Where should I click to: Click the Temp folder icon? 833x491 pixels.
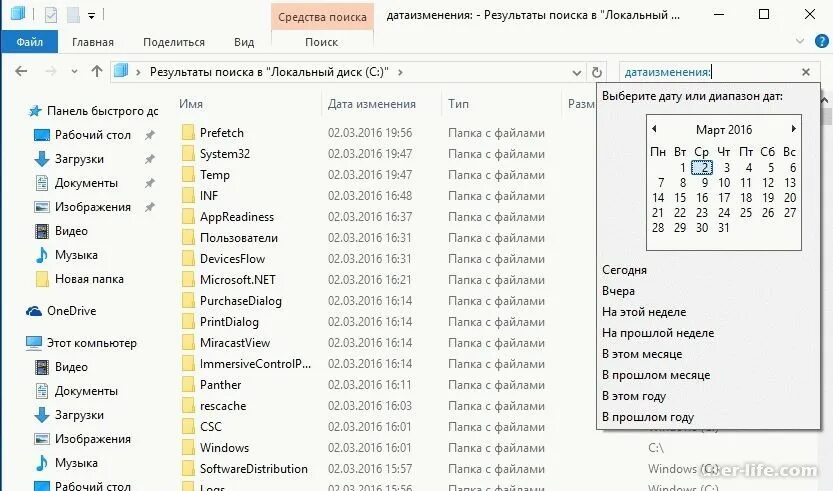[x=188, y=174]
